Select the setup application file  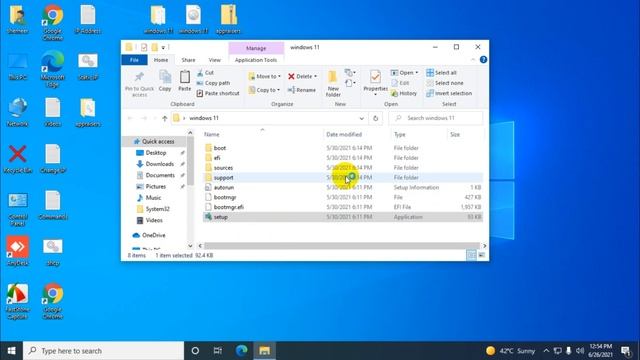pos(343,217)
